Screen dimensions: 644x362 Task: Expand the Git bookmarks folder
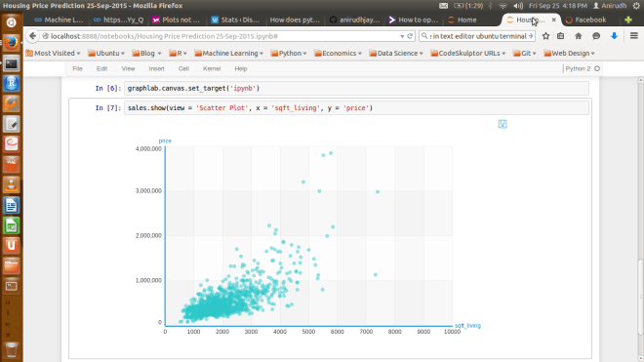(x=525, y=53)
